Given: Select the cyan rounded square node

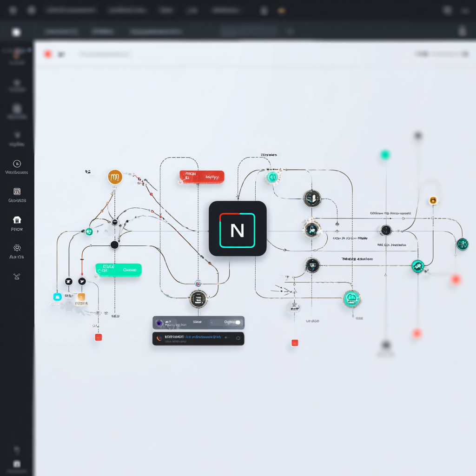Looking at the screenshot, I should [x=57, y=297].
